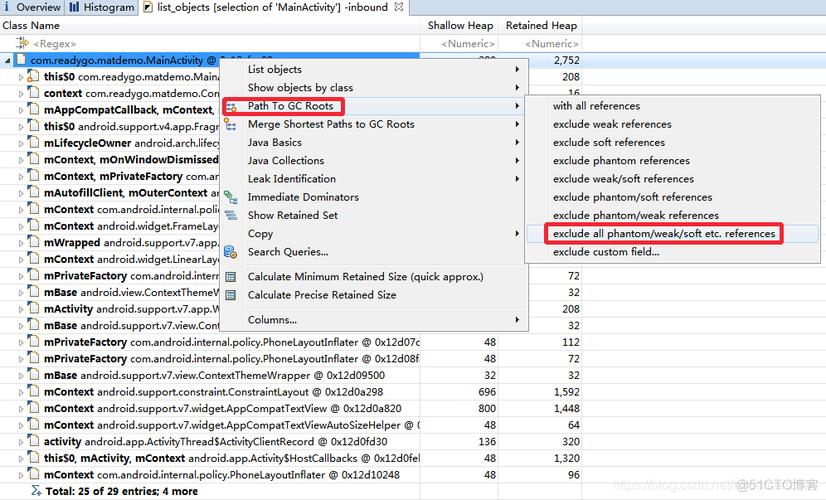Click the Search Queries database icon

point(231,252)
